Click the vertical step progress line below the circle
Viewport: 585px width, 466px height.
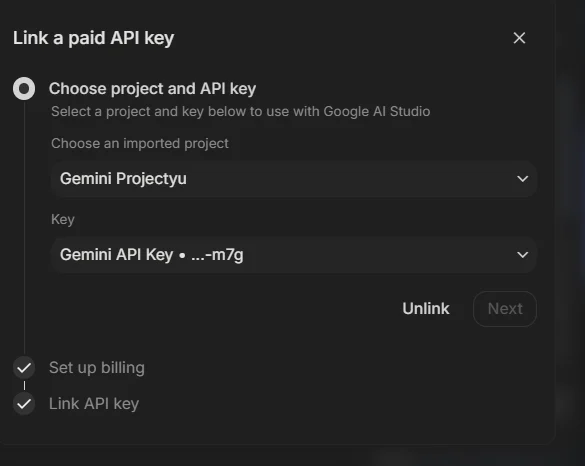click(24, 228)
